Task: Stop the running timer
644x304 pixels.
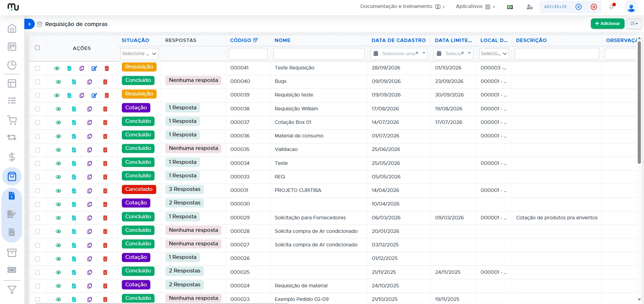Action: 594,7
